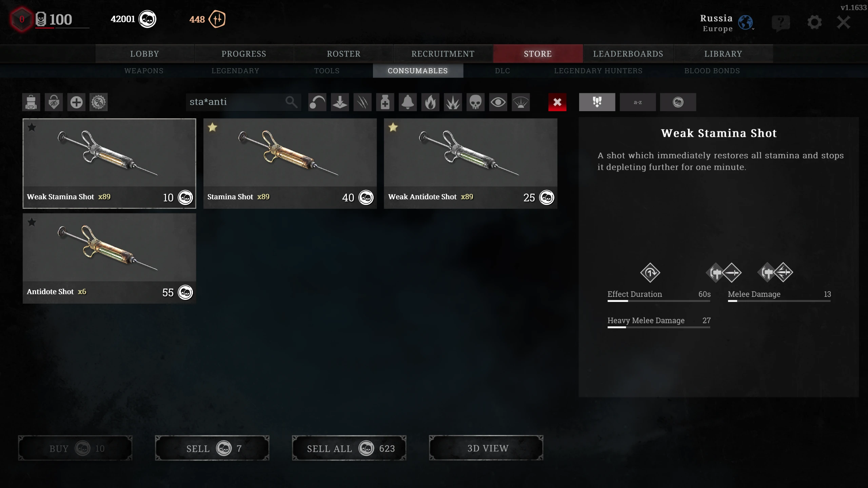Image resolution: width=868 pixels, height=488 pixels.
Task: Click the backpack owned-items filter icon
Action: coord(31,102)
